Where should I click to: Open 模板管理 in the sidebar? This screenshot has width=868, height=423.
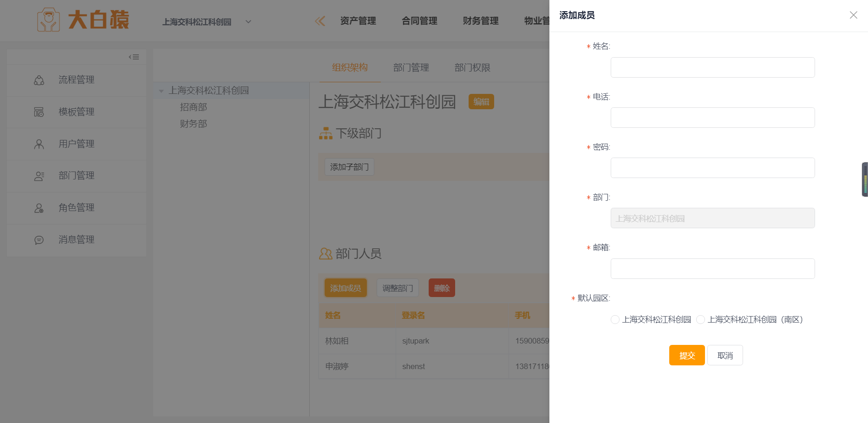point(77,112)
